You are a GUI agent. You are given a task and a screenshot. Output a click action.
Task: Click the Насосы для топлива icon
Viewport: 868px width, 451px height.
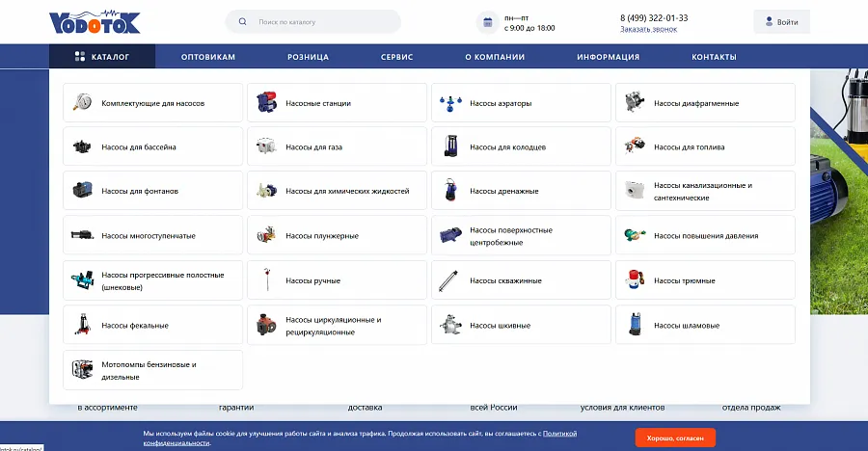click(635, 146)
